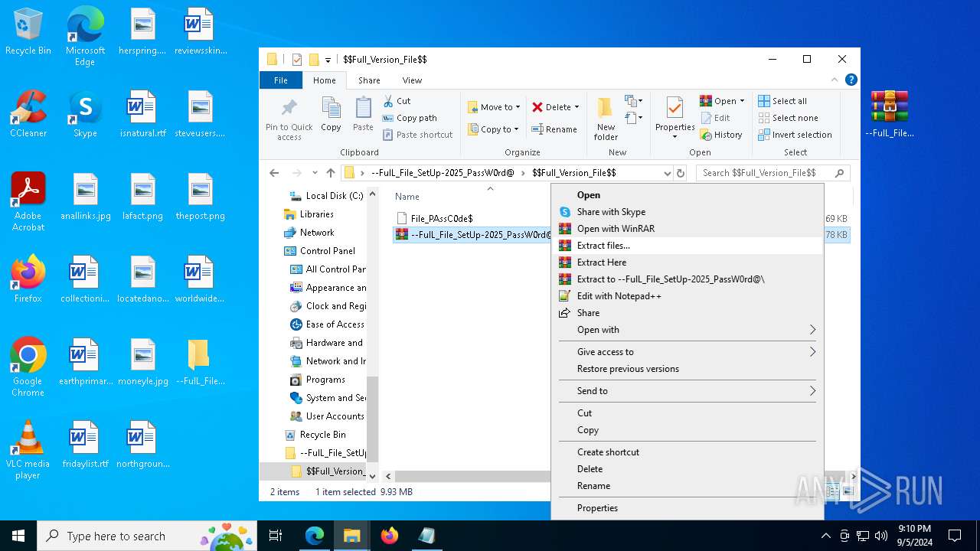Click the Task View taskbar button
Screen dimensions: 980x551
[x=276, y=536]
